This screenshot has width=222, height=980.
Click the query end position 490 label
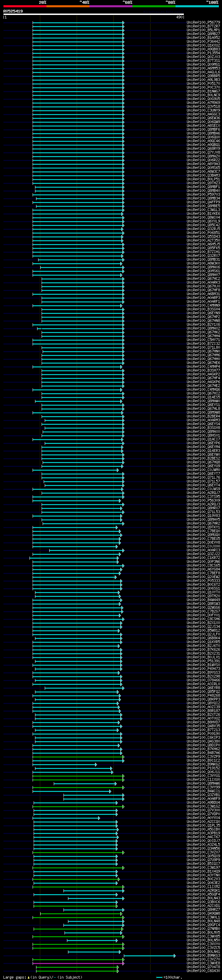click(x=179, y=17)
